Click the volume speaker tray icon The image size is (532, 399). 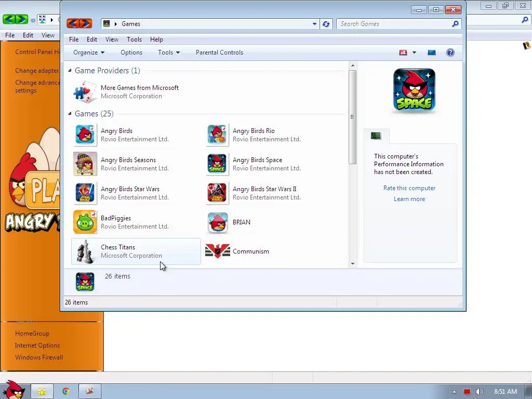tap(480, 392)
